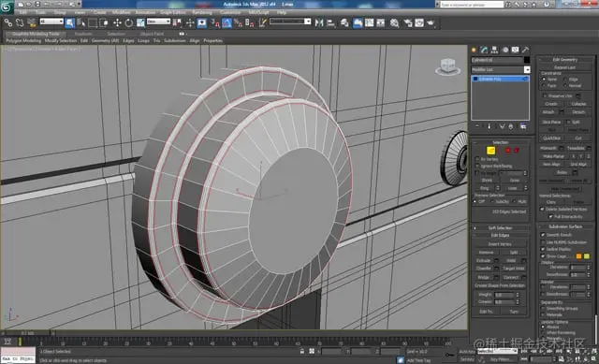Collapse the Edit Geometry rollout header
Screen dimensions: 599x364
pyautogui.click(x=565, y=60)
